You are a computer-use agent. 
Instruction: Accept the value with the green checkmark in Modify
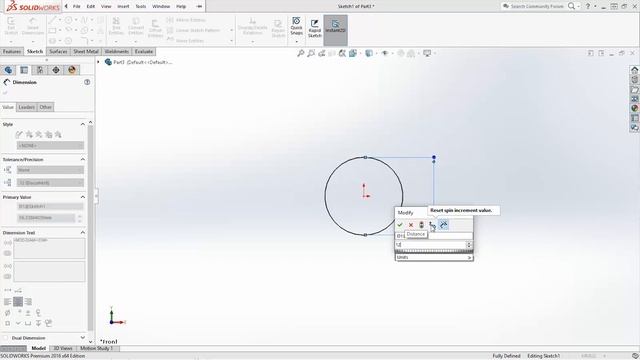click(x=400, y=225)
